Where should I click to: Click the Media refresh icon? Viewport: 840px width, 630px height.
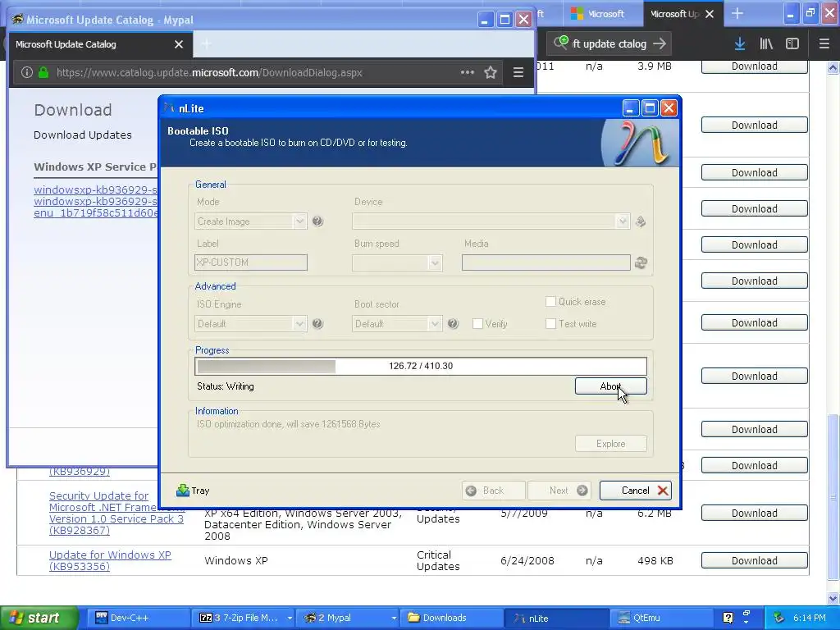[x=641, y=262]
